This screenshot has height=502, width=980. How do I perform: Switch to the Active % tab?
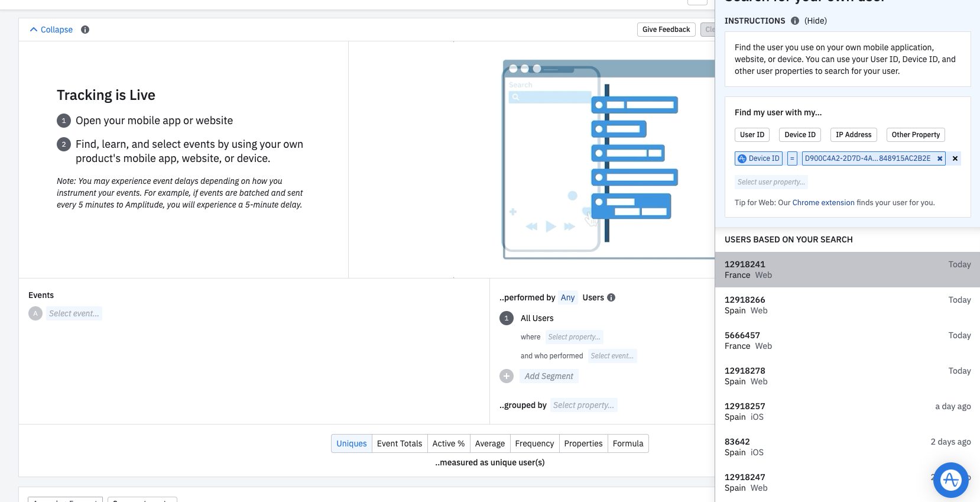coord(449,443)
